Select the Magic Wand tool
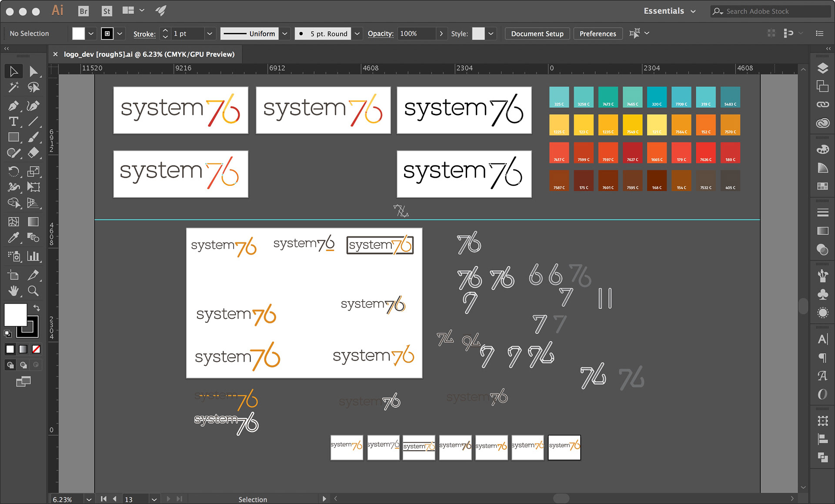835x504 pixels. 13,87
